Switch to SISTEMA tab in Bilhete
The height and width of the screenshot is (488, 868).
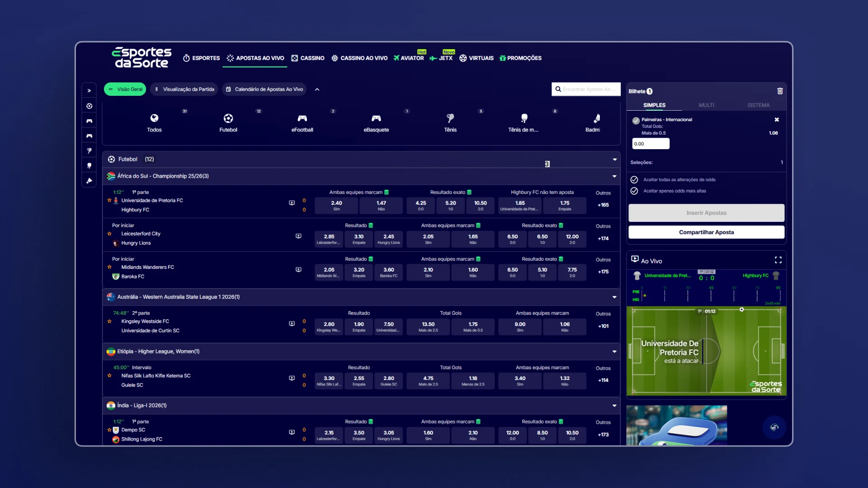[x=758, y=105]
